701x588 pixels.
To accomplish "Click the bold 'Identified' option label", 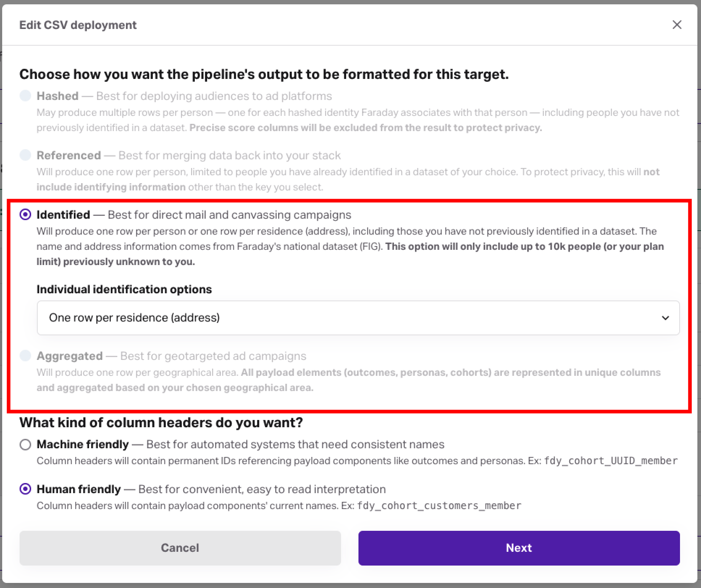I will [x=63, y=215].
